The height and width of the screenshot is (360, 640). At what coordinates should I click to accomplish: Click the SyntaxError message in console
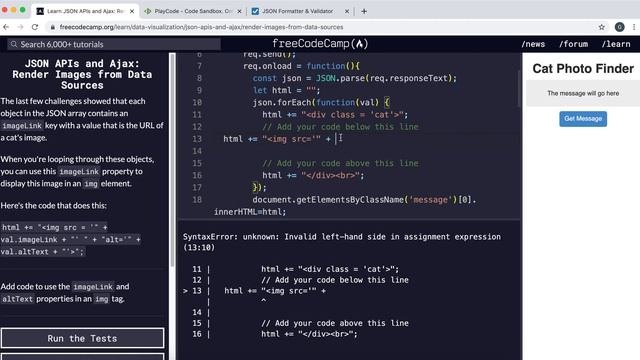(342, 242)
